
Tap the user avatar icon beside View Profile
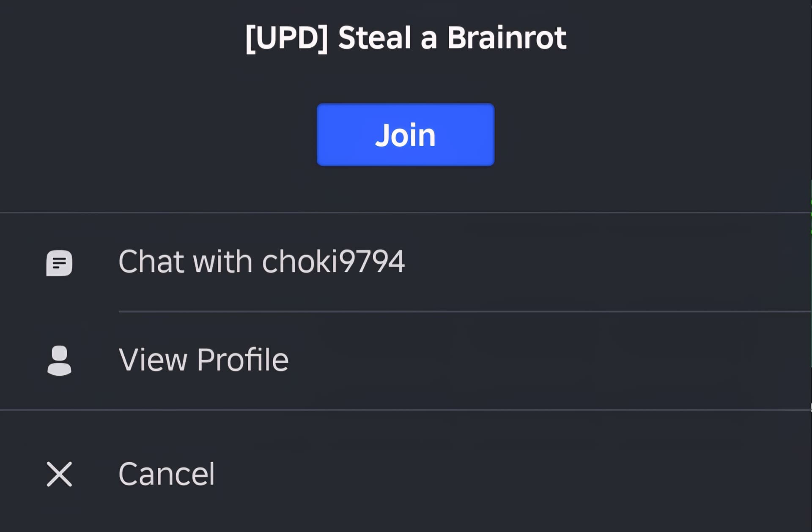tap(59, 360)
